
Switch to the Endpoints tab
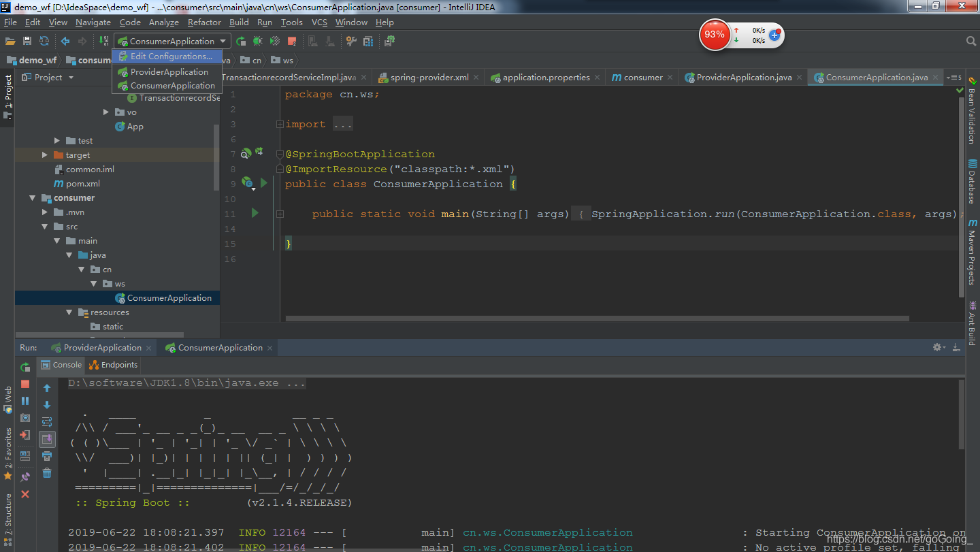point(113,365)
